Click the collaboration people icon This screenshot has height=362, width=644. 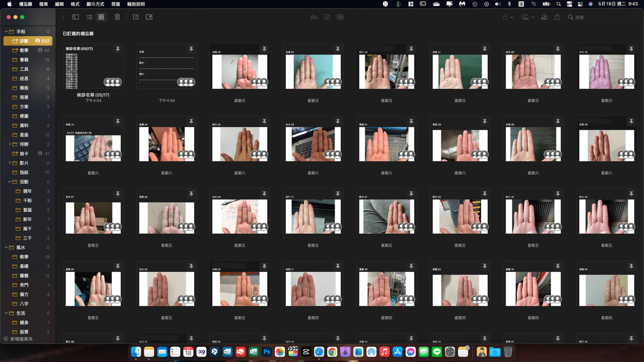click(544, 17)
